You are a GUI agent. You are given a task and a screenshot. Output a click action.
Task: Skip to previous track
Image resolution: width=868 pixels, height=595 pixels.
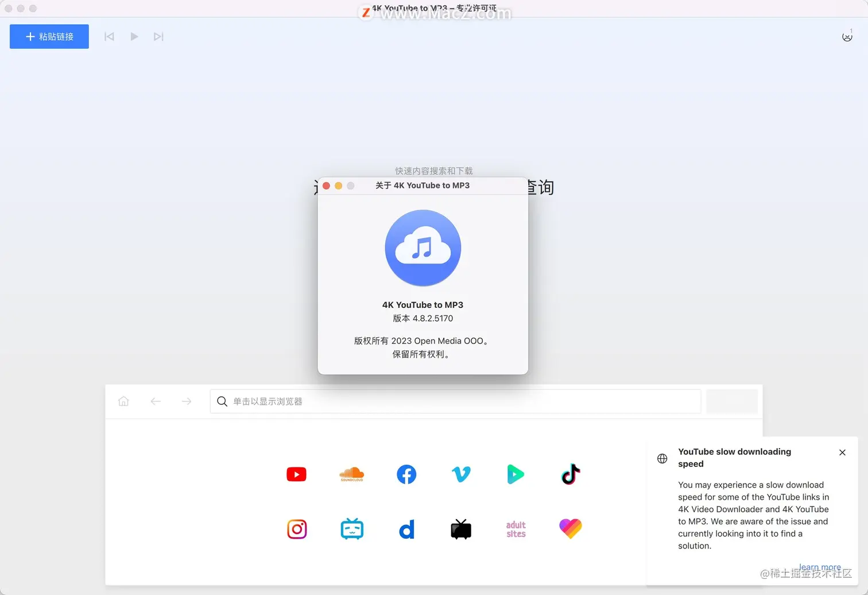pyautogui.click(x=109, y=37)
